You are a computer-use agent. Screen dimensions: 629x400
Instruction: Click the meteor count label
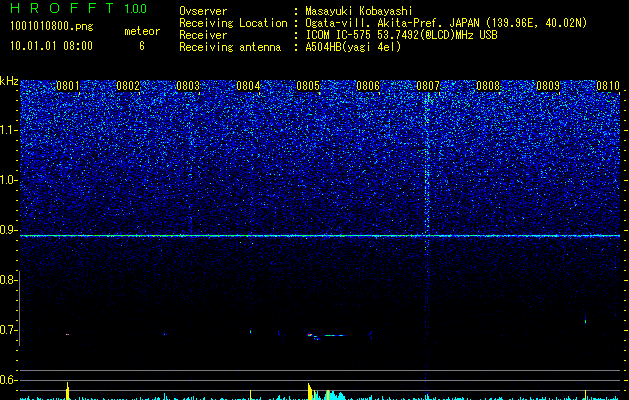point(142,31)
